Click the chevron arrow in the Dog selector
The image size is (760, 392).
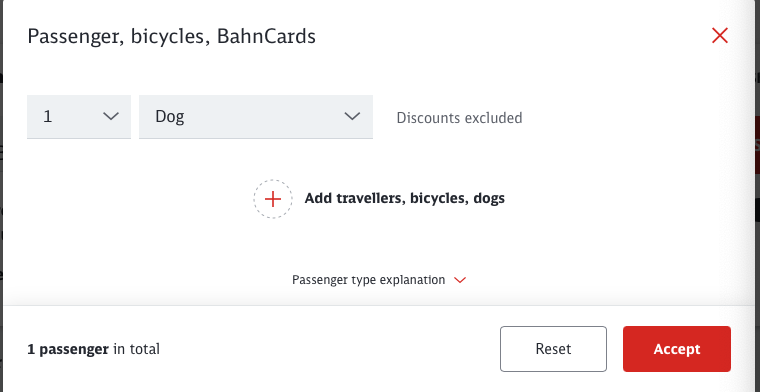click(352, 116)
